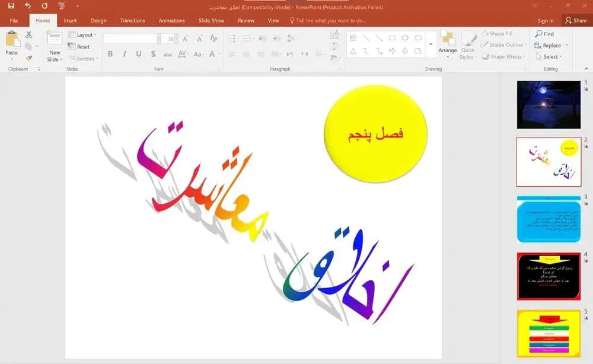The image size is (593, 364).
Task: Expand the shapes gallery
Action: tap(431, 44)
